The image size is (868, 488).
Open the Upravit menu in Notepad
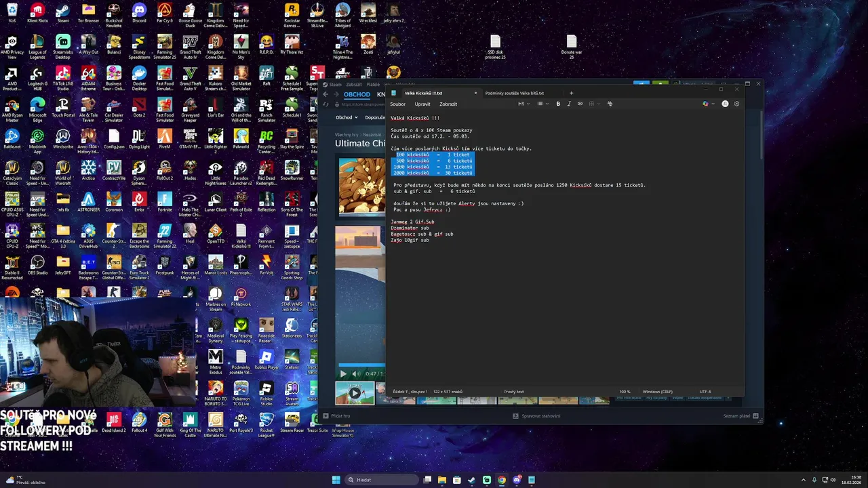422,104
